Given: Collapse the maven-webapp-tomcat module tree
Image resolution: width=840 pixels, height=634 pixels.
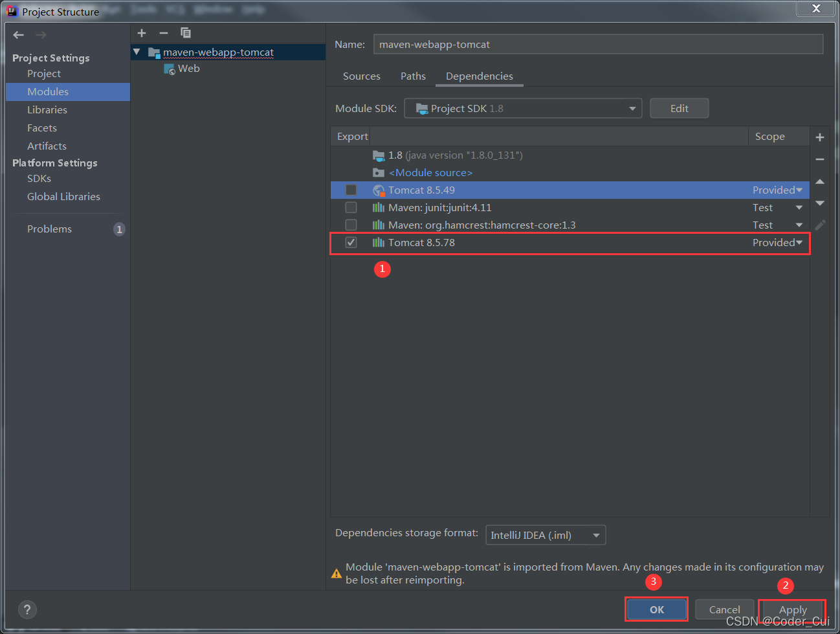Looking at the screenshot, I should point(137,52).
